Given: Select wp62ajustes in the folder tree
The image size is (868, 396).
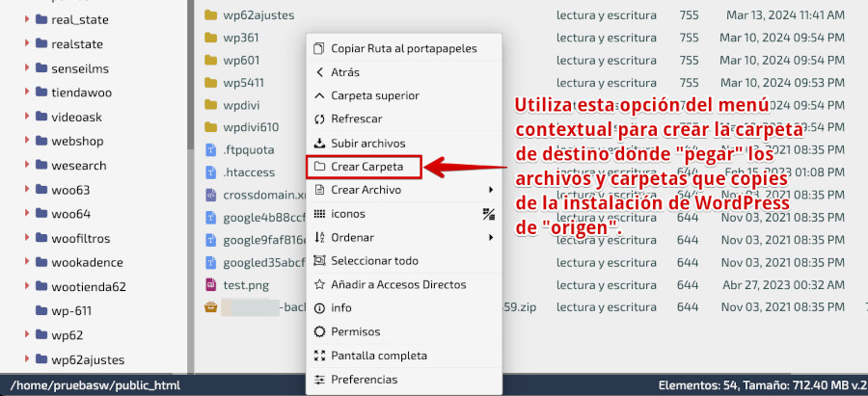Looking at the screenshot, I should (x=88, y=359).
